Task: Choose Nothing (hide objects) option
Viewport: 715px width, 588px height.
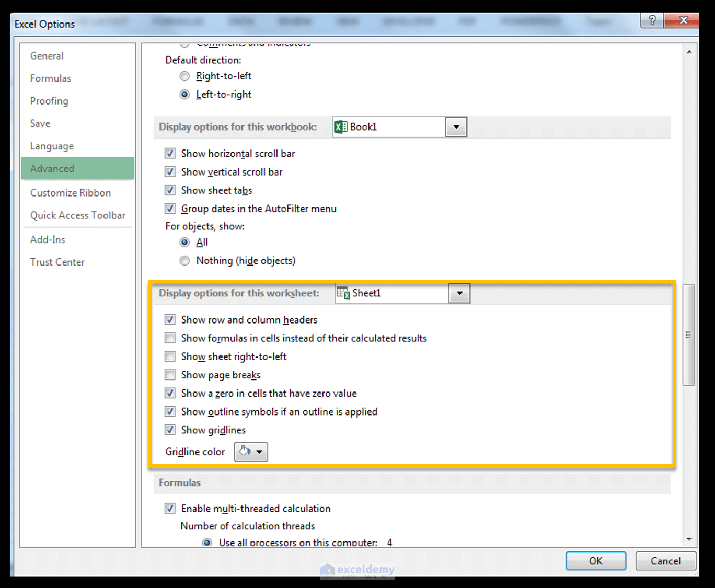Action: click(184, 260)
